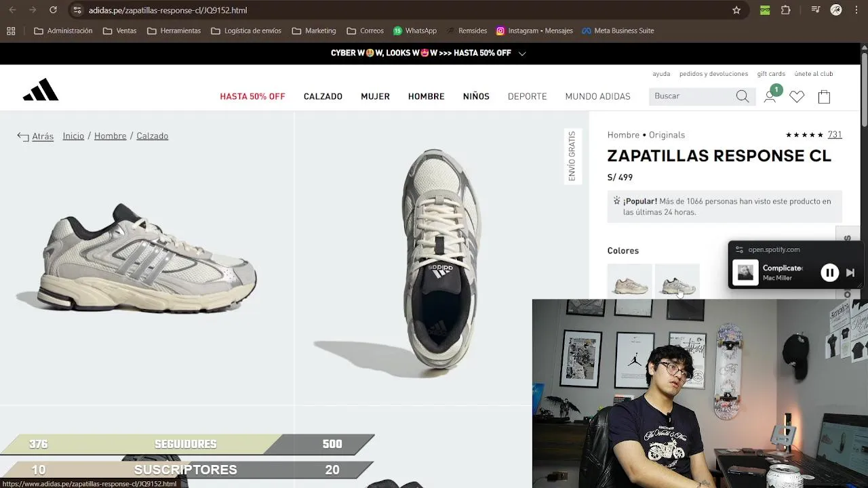Open the Logística de envíos folder
The image size is (868, 488).
246,30
